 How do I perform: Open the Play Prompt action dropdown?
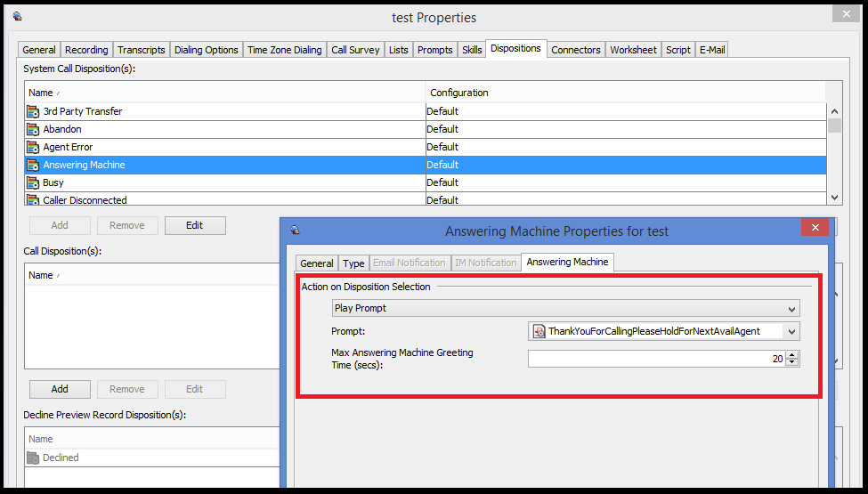(565, 308)
